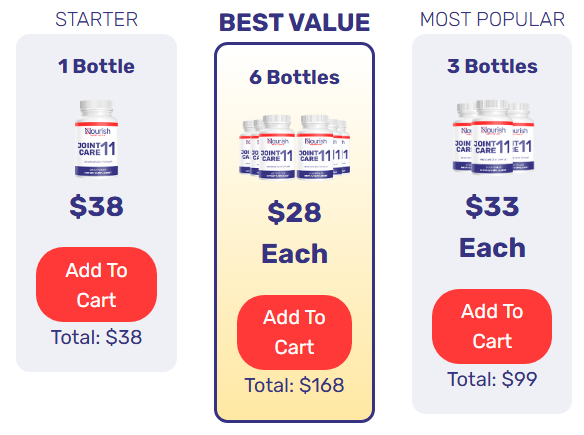The width and height of the screenshot is (584, 435).
Task: Click the $33 price
Action: [x=492, y=206]
